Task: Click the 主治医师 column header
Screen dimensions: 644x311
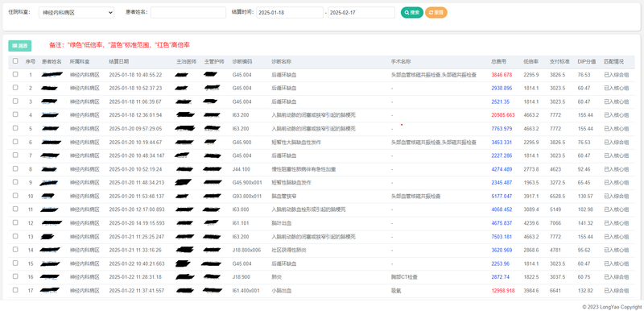Action: pyautogui.click(x=187, y=61)
